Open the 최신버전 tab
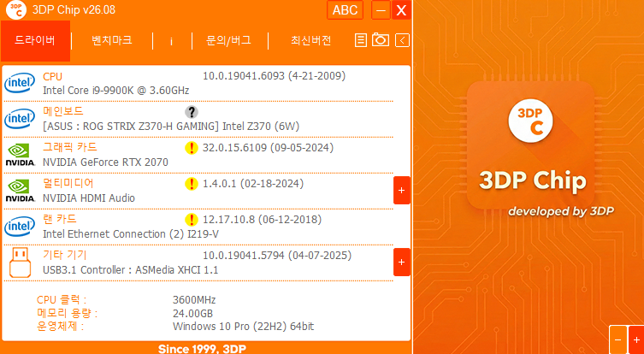Screen dimensions: 644x354 [311, 40]
